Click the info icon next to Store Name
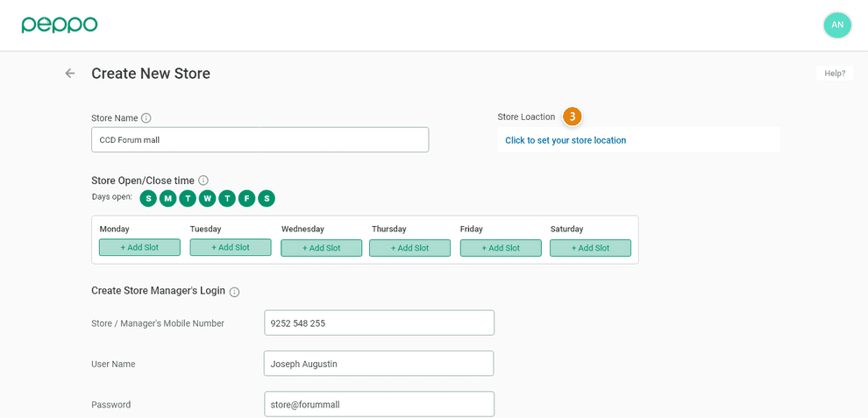 click(146, 118)
